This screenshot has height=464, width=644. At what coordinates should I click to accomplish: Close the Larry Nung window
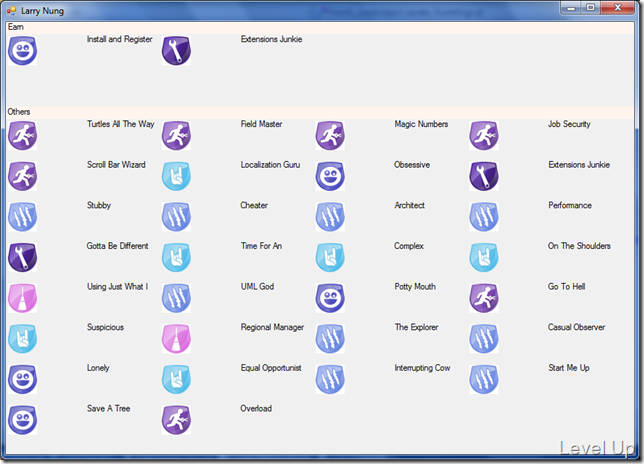[617, 8]
